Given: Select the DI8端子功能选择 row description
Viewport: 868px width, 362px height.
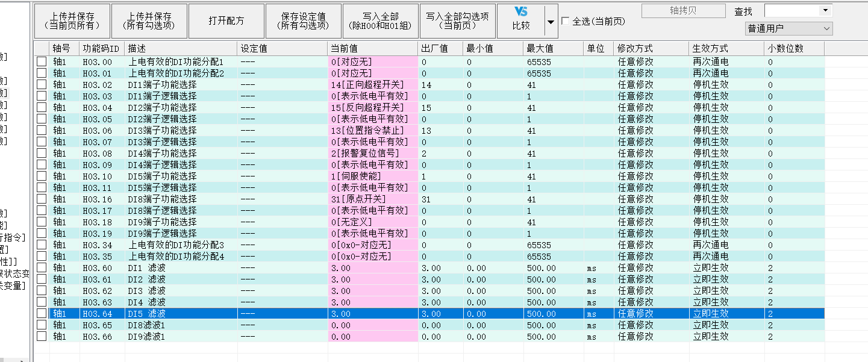Looking at the screenshot, I should [162, 199].
